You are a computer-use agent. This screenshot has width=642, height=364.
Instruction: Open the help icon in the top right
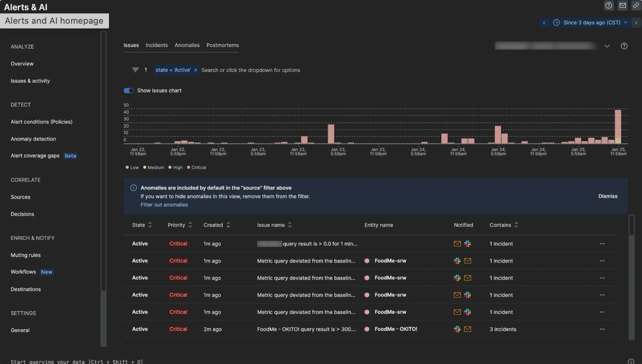coord(609,5)
